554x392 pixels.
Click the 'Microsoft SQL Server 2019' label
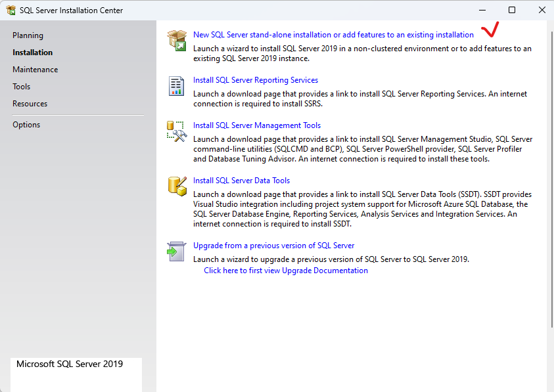pyautogui.click(x=70, y=364)
